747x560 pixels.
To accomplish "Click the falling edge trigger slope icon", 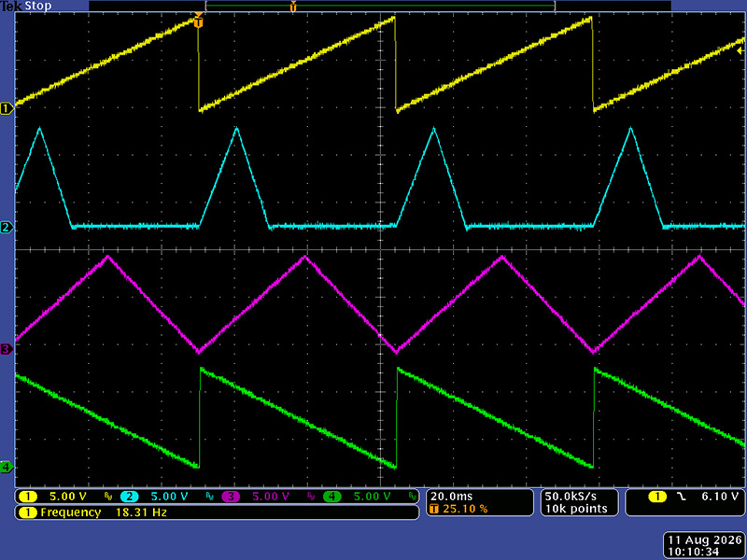I will [x=682, y=497].
